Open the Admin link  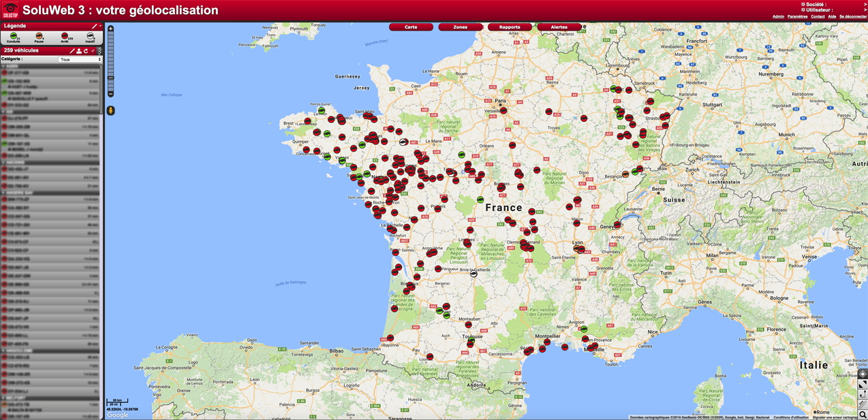click(x=778, y=16)
